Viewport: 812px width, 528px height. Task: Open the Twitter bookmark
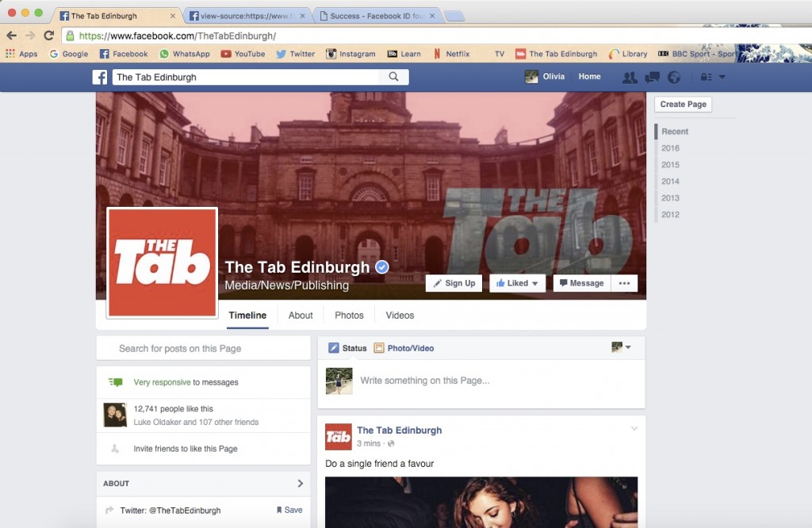tap(295, 53)
